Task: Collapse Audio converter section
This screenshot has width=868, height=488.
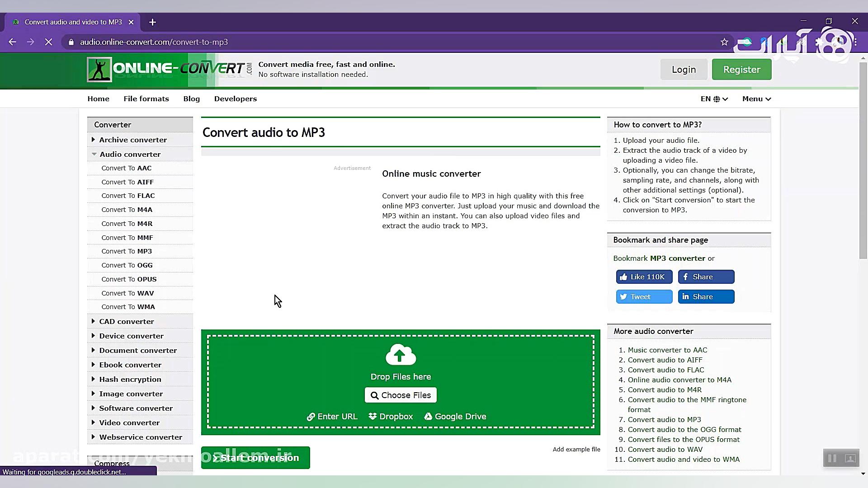Action: [x=140, y=155]
